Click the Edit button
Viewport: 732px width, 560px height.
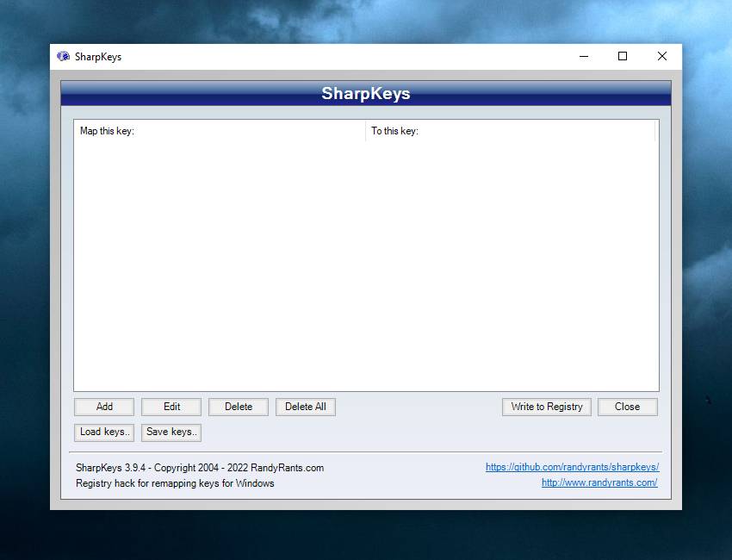171,407
